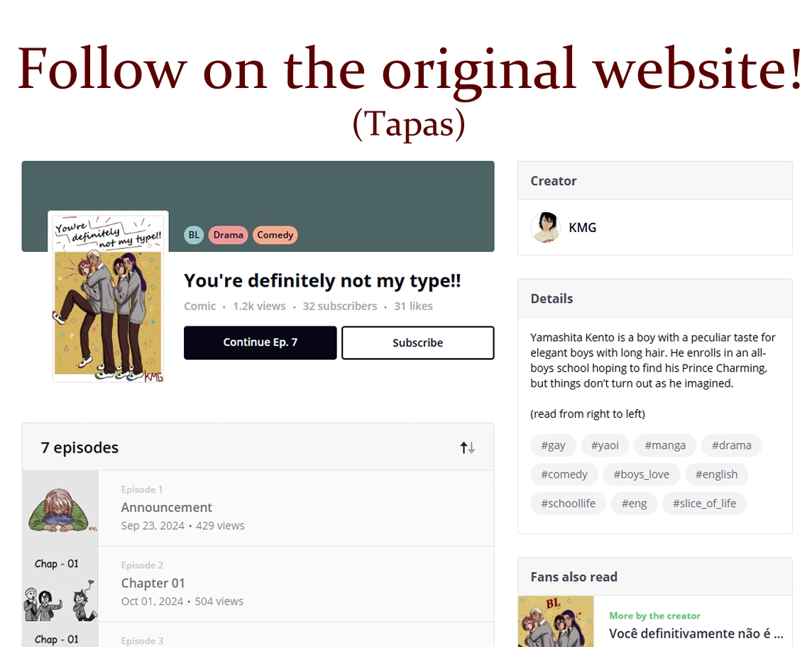Select the #boys_love tag
The width and height of the screenshot is (812, 647).
pos(641,474)
